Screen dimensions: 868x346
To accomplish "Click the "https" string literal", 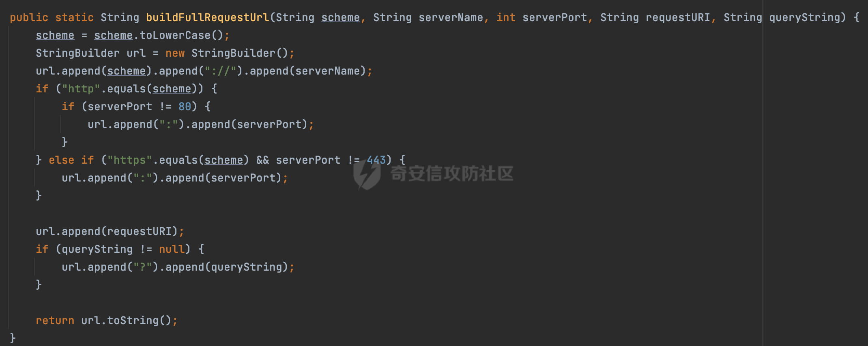I will [129, 160].
